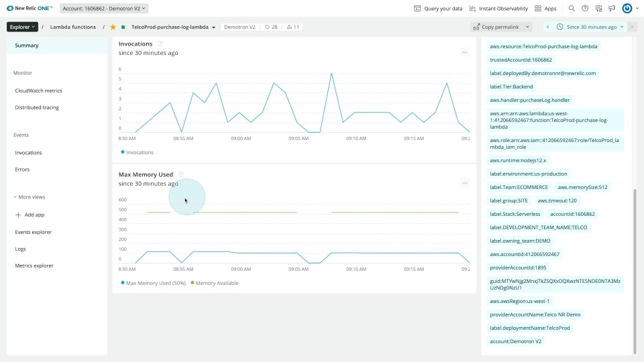The width and height of the screenshot is (644, 362).
Task: Click tag label.deployedBy:demotronnr@newrelic.com
Action: point(543,74)
